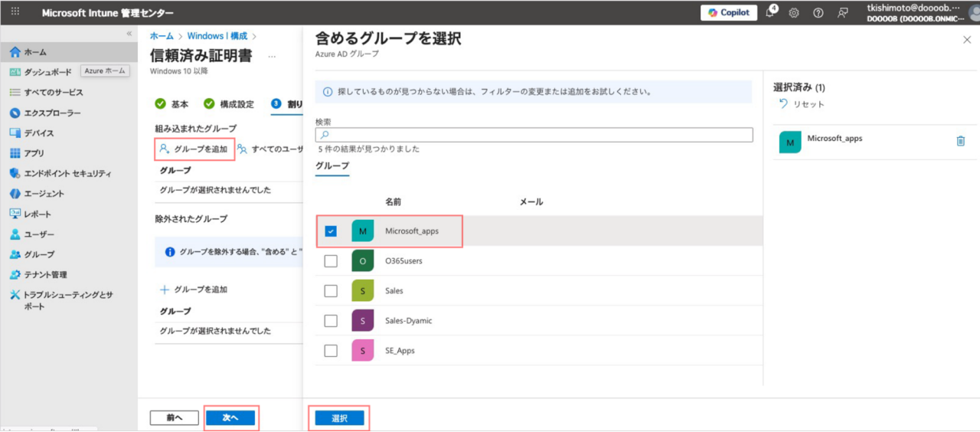Open the notifications bell icon
980x432 pixels.
pyautogui.click(x=771, y=13)
